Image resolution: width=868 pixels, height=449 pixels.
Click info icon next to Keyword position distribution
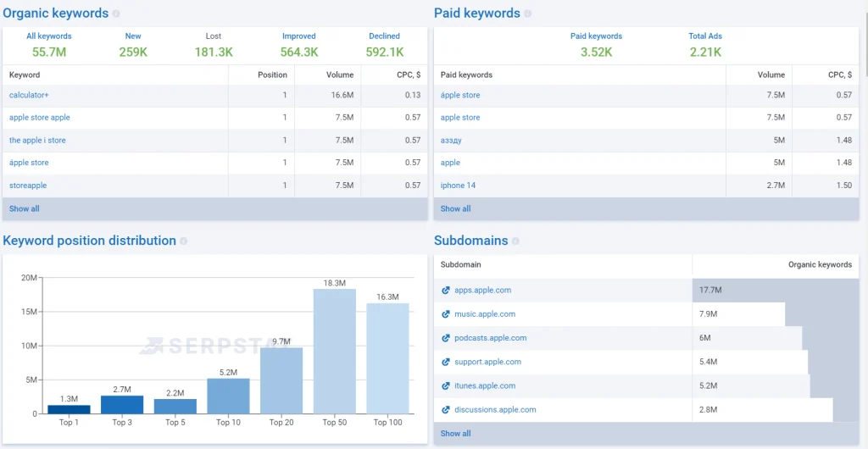click(x=184, y=241)
